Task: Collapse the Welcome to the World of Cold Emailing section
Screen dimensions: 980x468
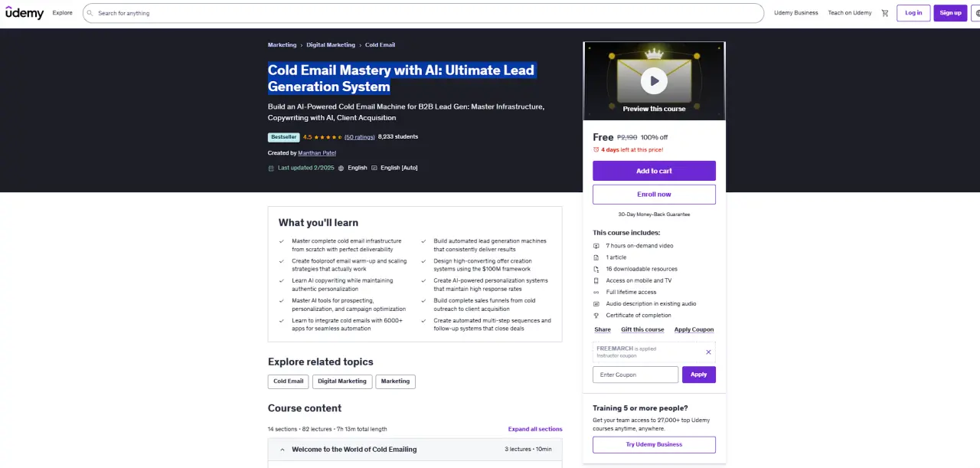Action: point(415,449)
